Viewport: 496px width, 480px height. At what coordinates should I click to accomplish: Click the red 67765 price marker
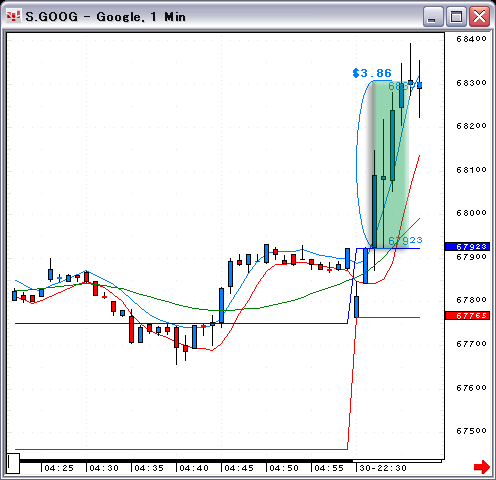(467, 315)
